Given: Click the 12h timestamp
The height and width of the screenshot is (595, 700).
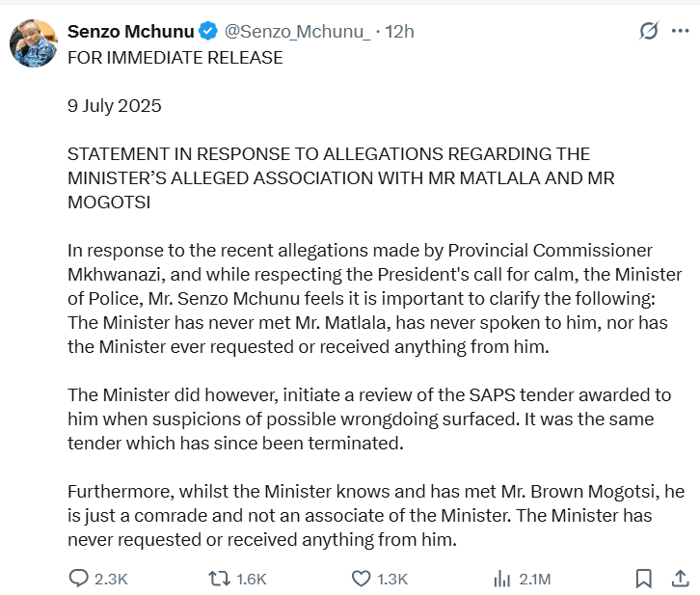Looking at the screenshot, I should coord(399,32).
